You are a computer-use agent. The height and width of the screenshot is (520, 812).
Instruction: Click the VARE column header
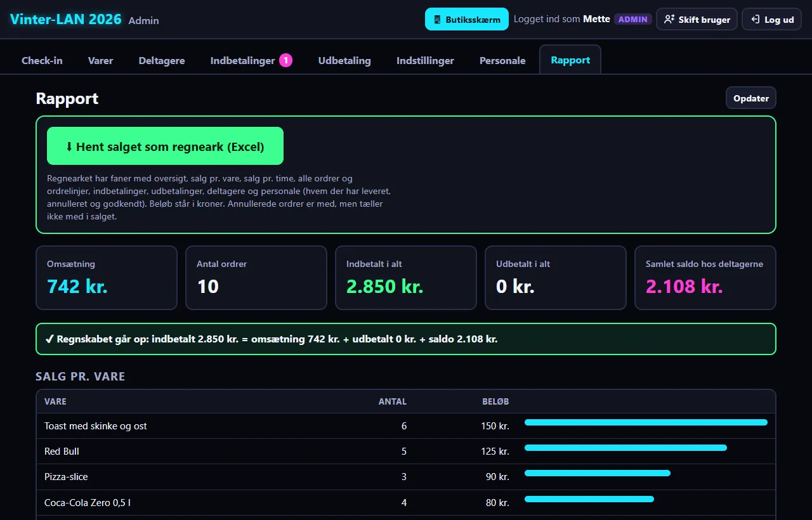point(55,401)
